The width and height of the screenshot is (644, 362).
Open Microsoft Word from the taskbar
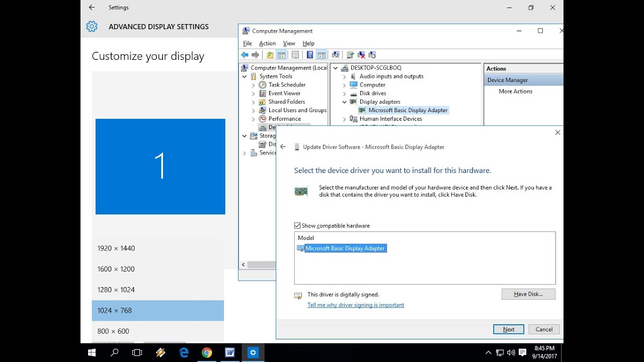pos(230,353)
